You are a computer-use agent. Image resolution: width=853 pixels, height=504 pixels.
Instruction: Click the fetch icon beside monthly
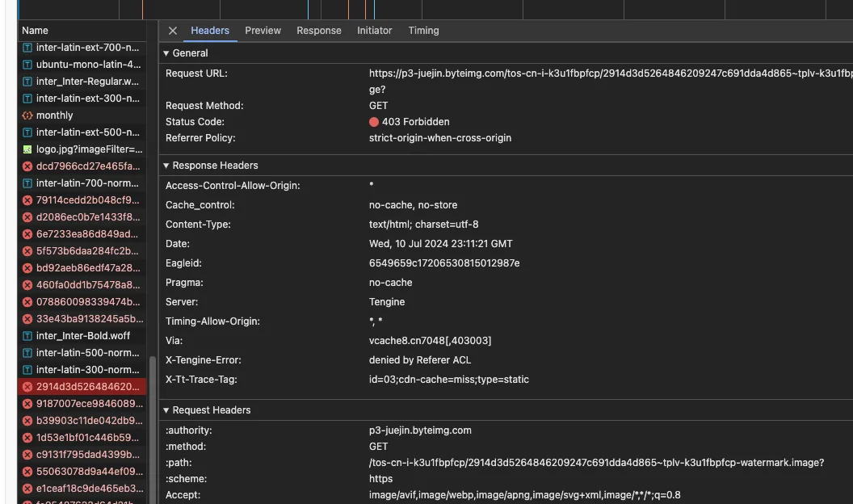27,115
